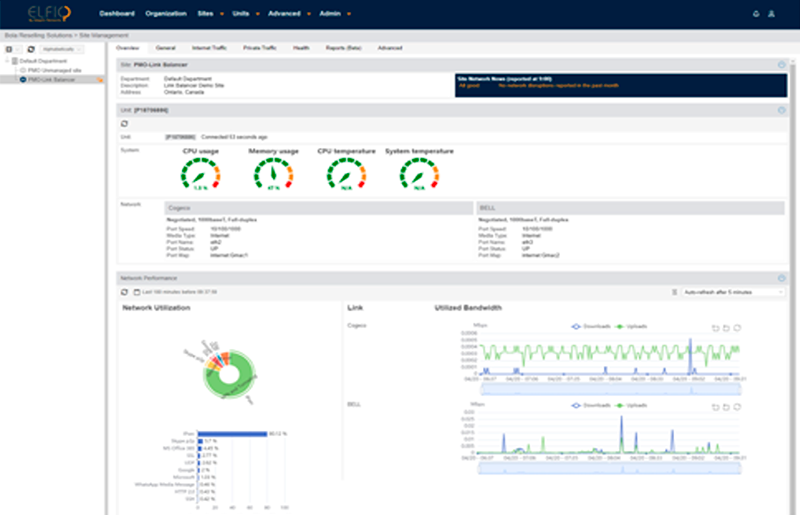The width and height of the screenshot is (800, 515).
Task: Click the ELFIQ logo in the header
Action: click(49, 14)
